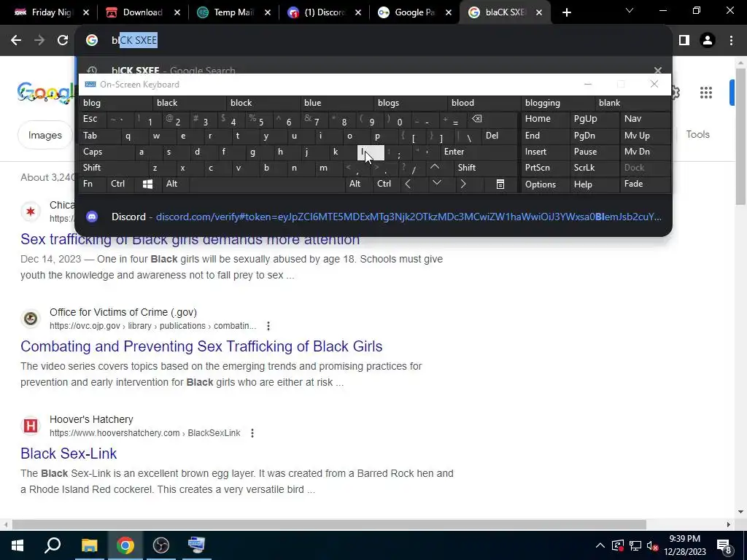Open the Google apps grid

pos(706,93)
